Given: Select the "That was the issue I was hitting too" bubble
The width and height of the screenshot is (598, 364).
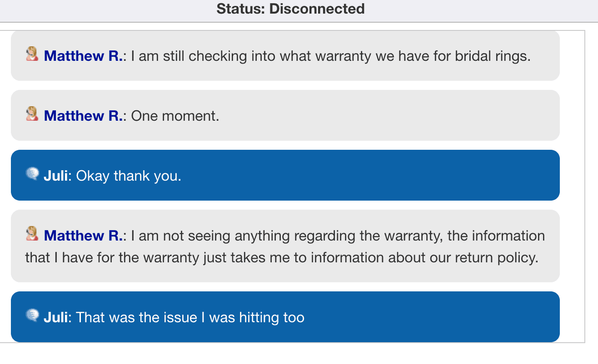Looking at the screenshot, I should pos(285,316).
